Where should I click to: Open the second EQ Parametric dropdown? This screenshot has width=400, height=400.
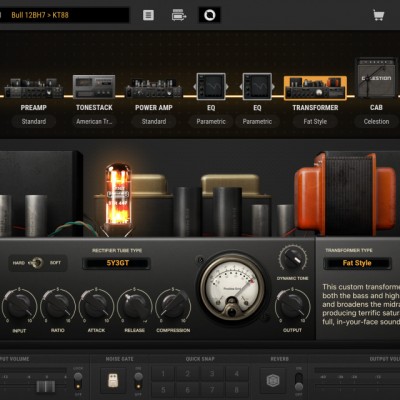coord(257,121)
